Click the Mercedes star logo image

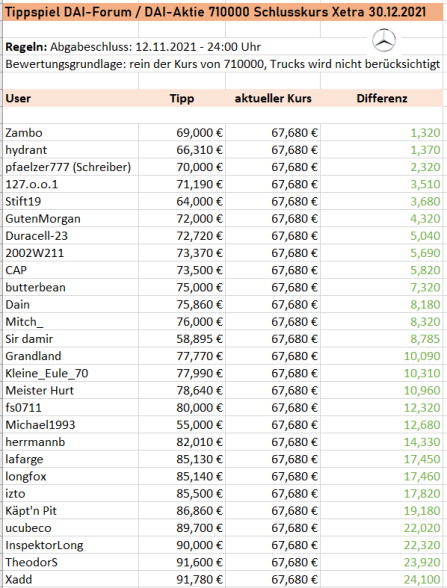pyautogui.click(x=384, y=40)
